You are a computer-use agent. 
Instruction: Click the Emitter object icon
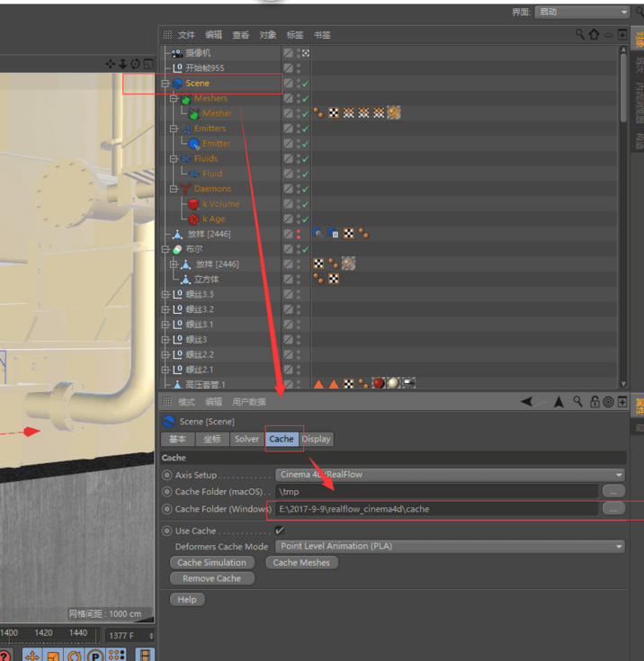(x=194, y=144)
